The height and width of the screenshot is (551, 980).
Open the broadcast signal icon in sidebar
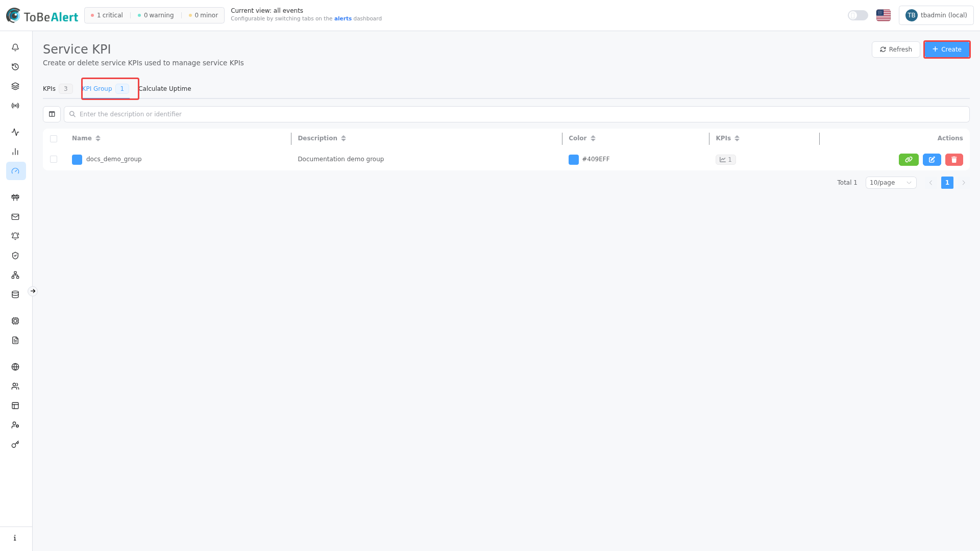[x=15, y=106]
